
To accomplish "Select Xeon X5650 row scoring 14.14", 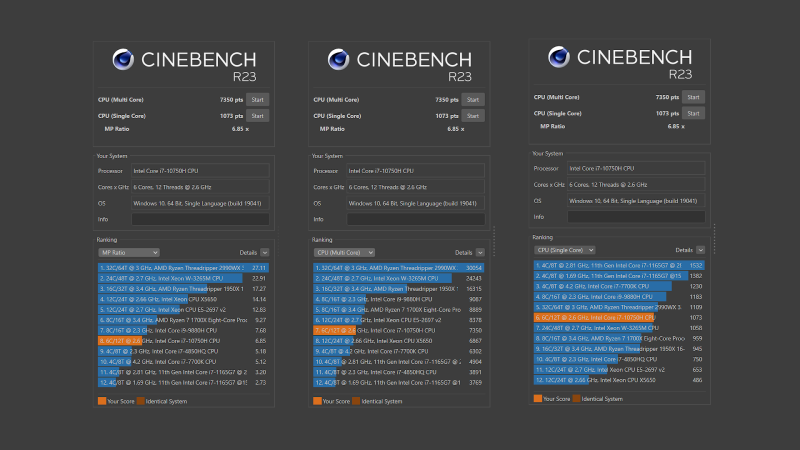I will 183,299.
